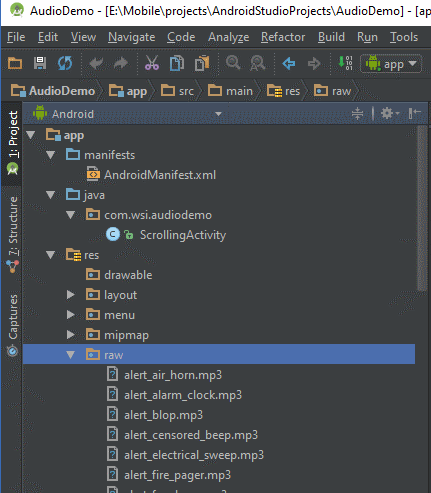Screen dimensions: 431x493
Task: Select alert_air_horn.mp3
Action: [x=173, y=375]
